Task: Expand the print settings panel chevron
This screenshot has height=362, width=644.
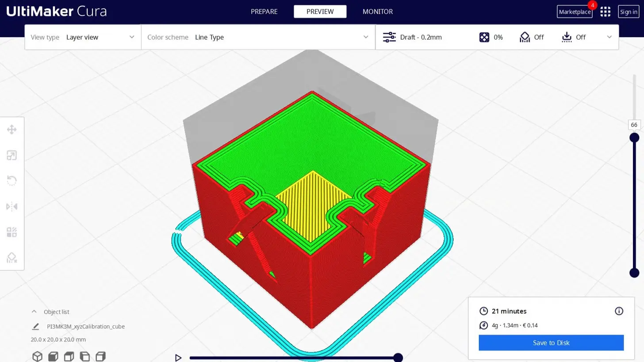Action: pos(609,37)
